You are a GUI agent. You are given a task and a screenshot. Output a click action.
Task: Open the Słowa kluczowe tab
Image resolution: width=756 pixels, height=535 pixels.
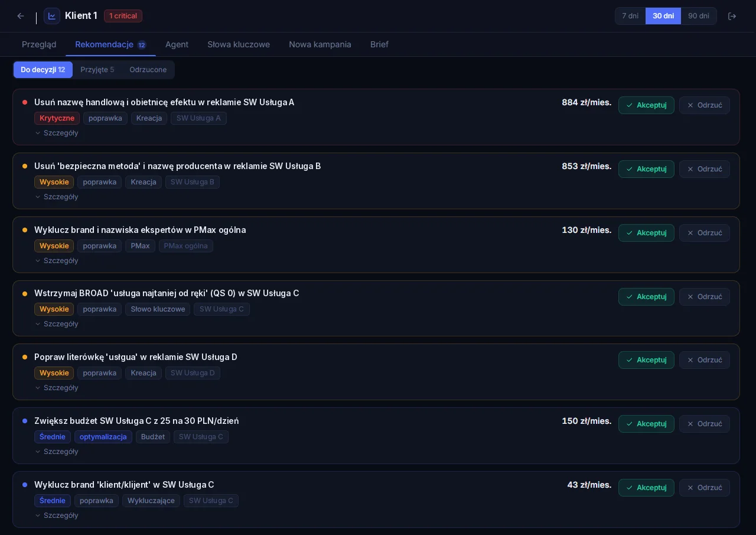pos(239,44)
